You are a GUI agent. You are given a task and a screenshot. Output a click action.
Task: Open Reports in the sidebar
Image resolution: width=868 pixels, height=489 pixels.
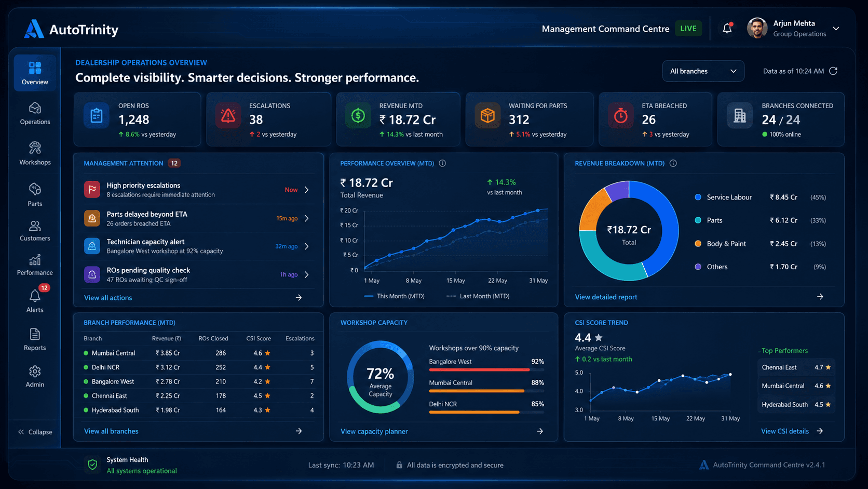pos(35,339)
